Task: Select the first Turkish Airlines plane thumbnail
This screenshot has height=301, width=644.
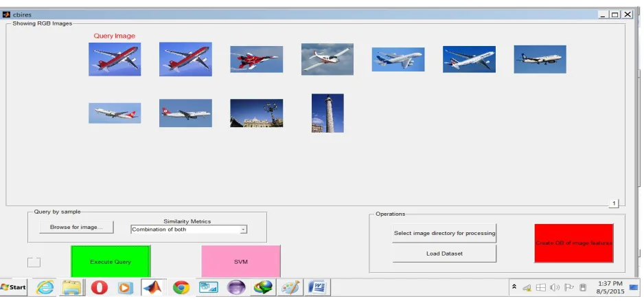Action: [x=115, y=113]
